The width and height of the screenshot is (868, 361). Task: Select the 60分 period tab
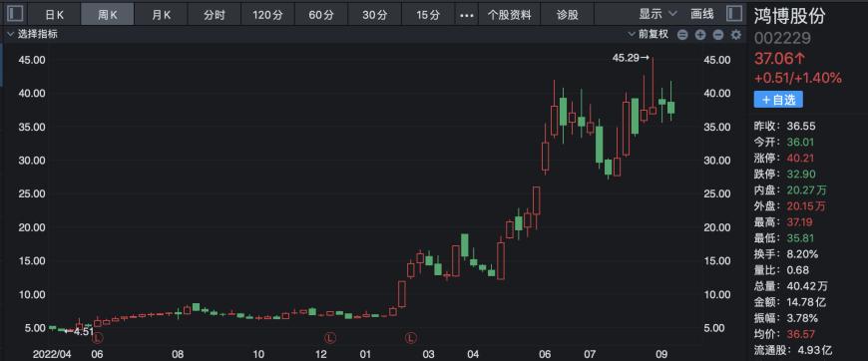pos(321,15)
